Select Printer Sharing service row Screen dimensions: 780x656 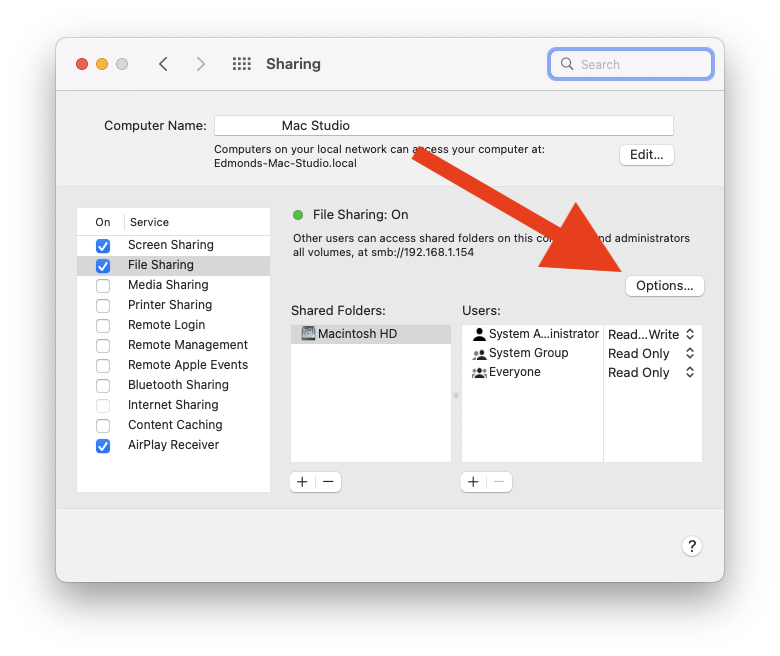tap(174, 305)
